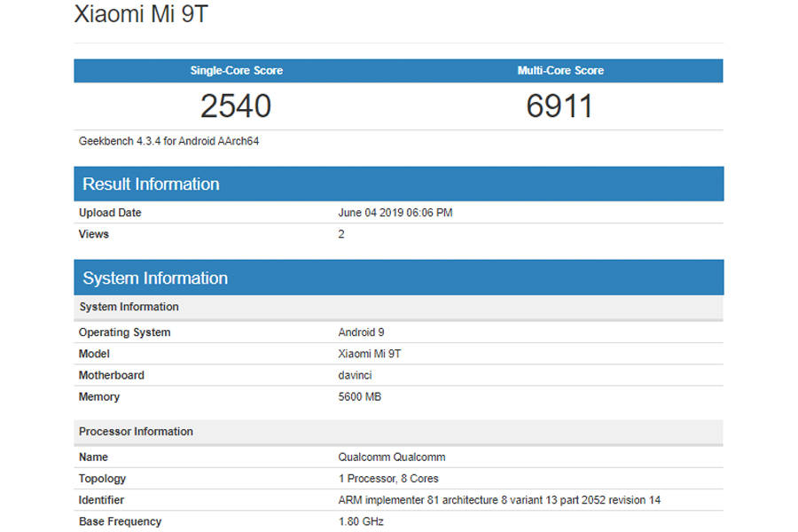The width and height of the screenshot is (798, 532).
Task: Click the Views count value
Action: (341, 233)
